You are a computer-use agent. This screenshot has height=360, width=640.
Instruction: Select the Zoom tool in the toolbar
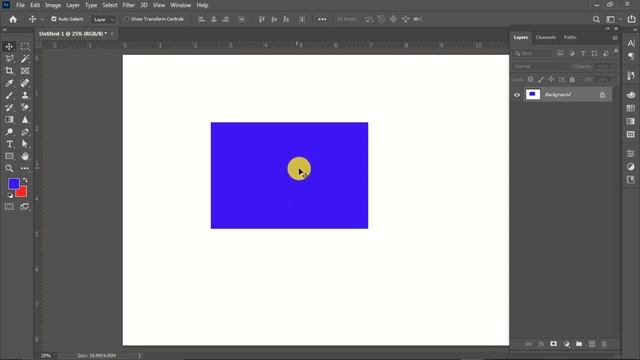(x=9, y=168)
